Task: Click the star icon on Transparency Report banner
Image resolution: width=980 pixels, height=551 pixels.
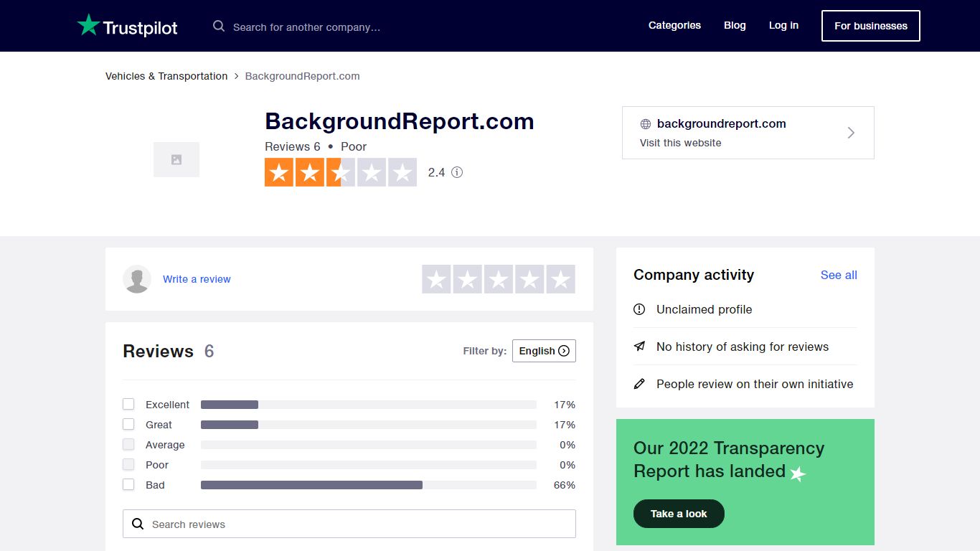Action: tap(798, 474)
